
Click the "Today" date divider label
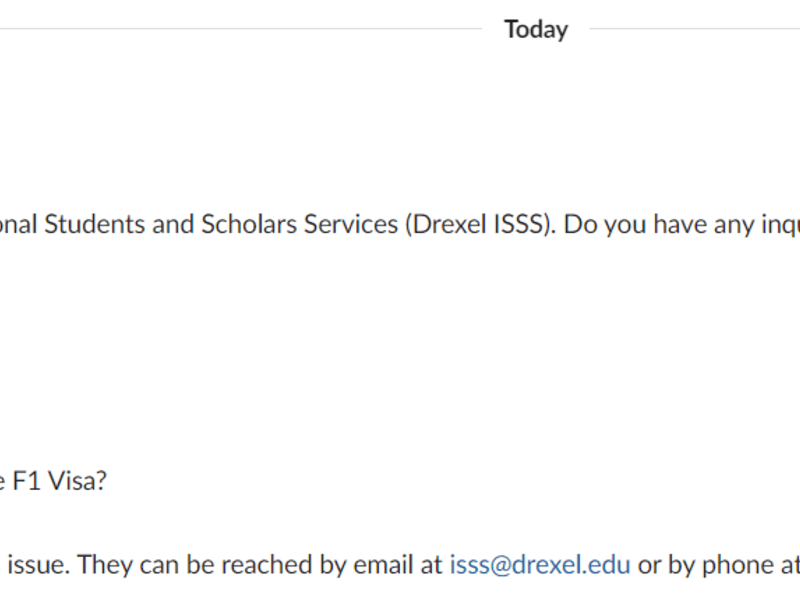click(x=536, y=30)
